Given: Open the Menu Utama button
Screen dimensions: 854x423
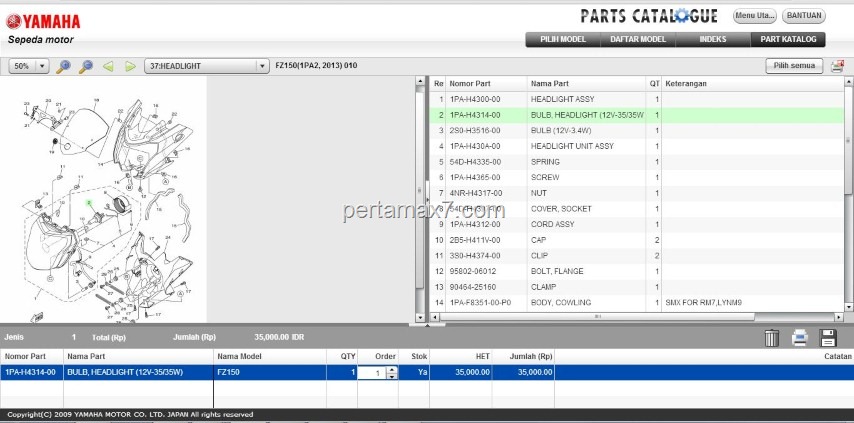Looking at the screenshot, I should [x=754, y=16].
